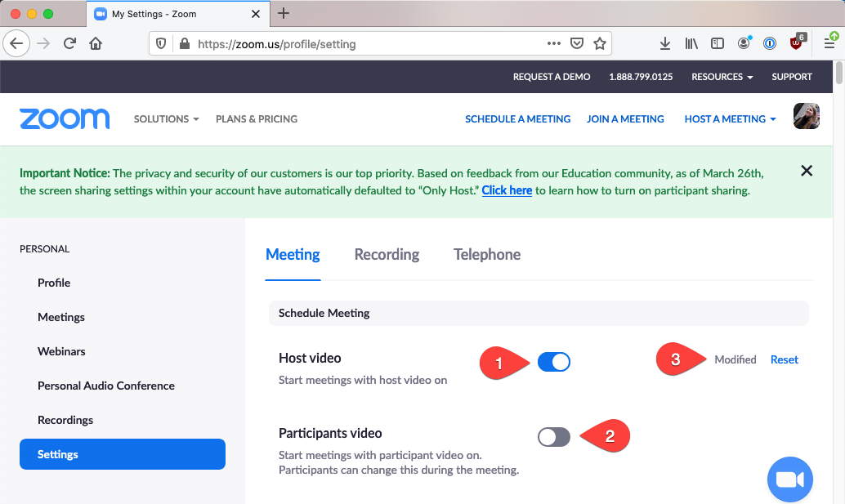Click the browser URL address field
This screenshot has width=845, height=504.
point(368,43)
